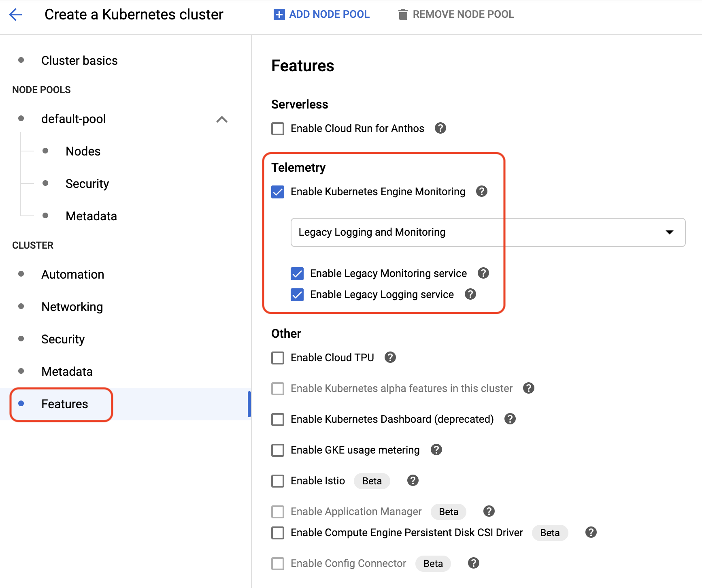Collapse the default-pool section chevron
Viewport: 702px width, 588px height.
tap(222, 119)
